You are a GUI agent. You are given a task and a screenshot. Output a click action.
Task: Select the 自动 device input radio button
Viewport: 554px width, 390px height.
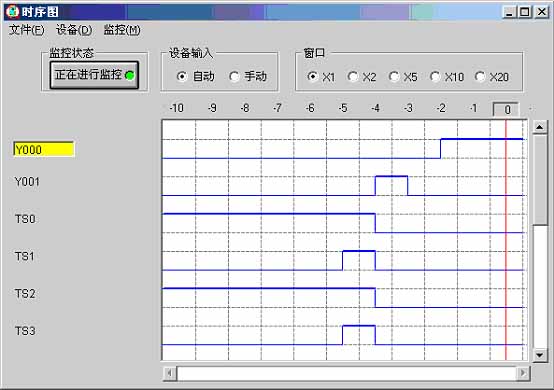point(182,76)
